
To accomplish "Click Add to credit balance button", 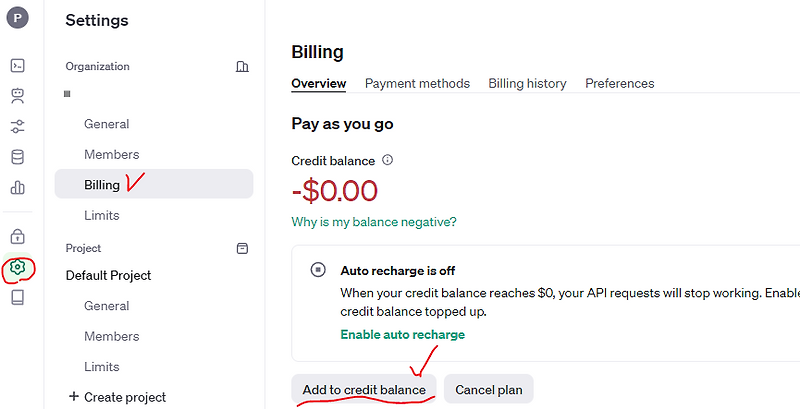I will (364, 389).
